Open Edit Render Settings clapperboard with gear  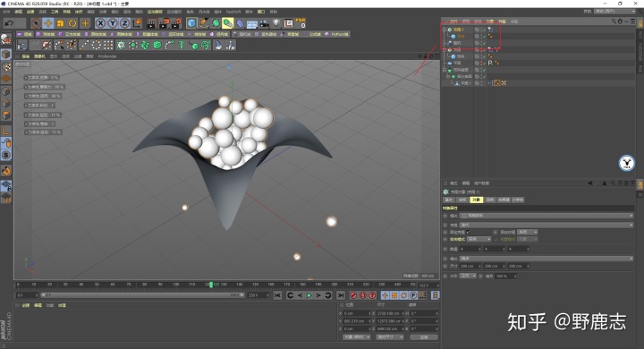click(x=176, y=23)
